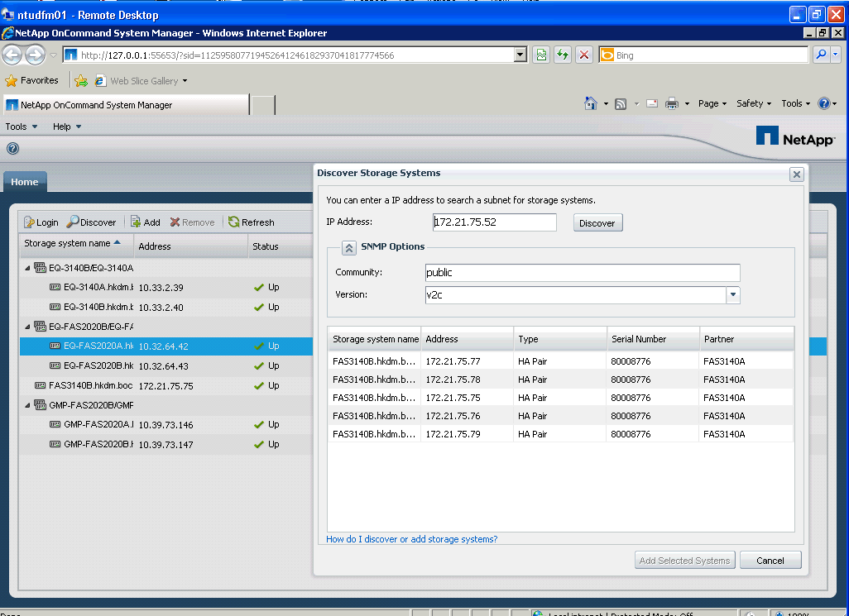
Task: Open the SNMP Version dropdown
Action: click(x=732, y=295)
